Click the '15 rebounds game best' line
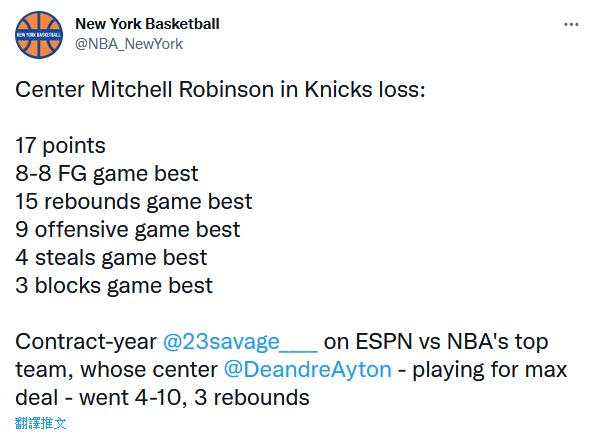 pos(134,201)
